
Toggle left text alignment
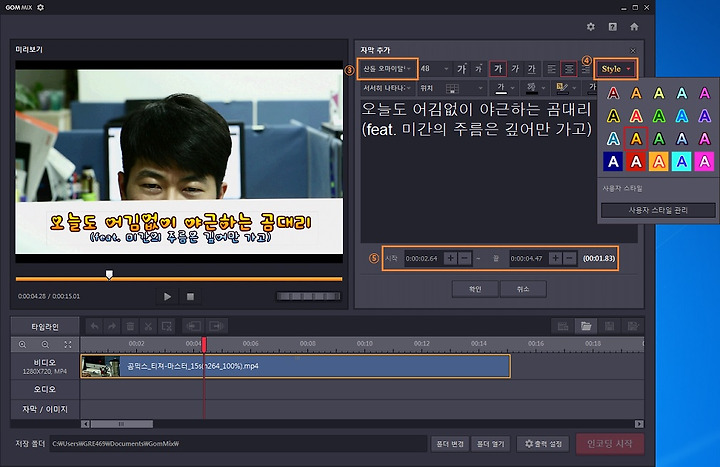pos(553,69)
